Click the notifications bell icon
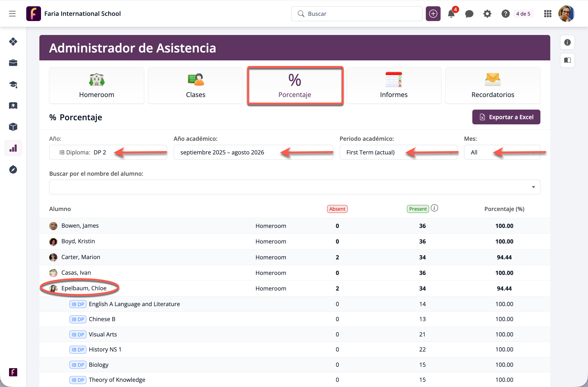This screenshot has width=588, height=387. (x=451, y=14)
